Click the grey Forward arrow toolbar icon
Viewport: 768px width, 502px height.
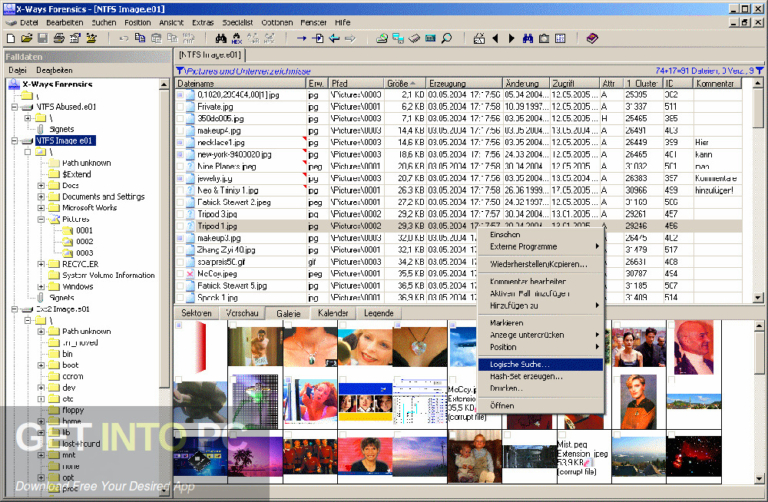350,38
